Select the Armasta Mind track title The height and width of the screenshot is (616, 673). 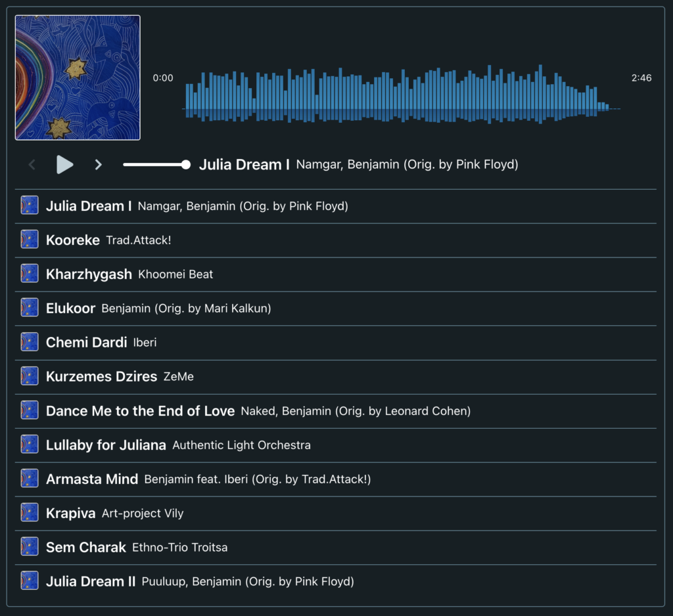(92, 479)
